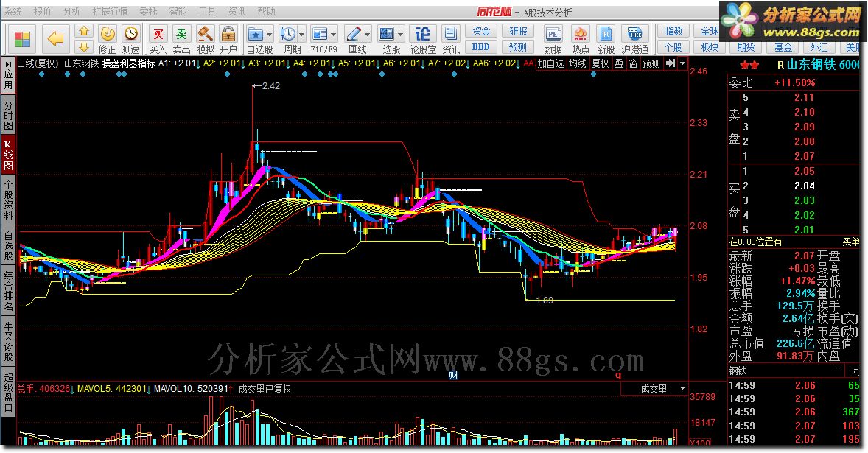Switch to the 分时图 sidebar tab

pyautogui.click(x=8, y=114)
